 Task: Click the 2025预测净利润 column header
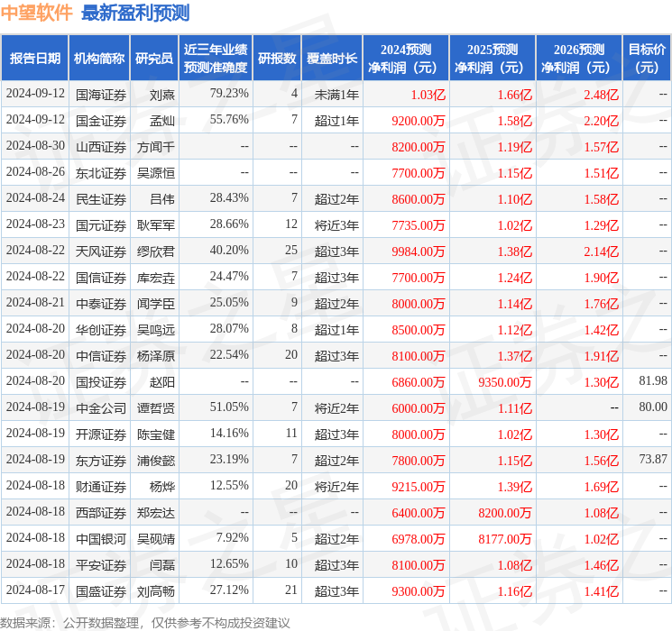click(x=492, y=59)
